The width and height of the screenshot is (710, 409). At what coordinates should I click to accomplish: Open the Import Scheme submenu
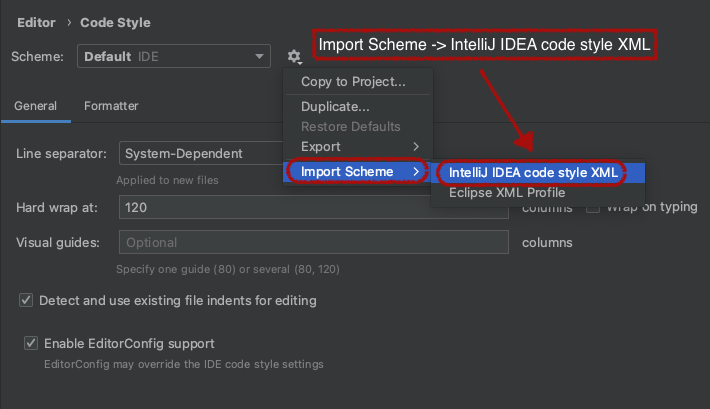347,172
